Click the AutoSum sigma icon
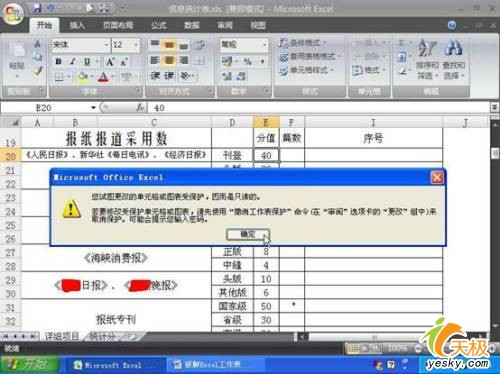The width and height of the screenshot is (500, 374). (x=401, y=43)
